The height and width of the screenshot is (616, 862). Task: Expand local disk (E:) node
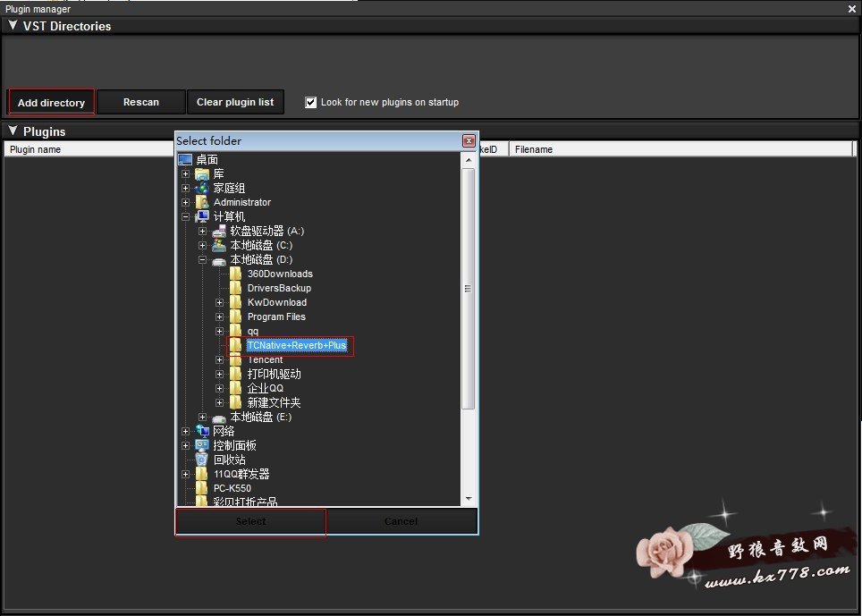pyautogui.click(x=202, y=417)
